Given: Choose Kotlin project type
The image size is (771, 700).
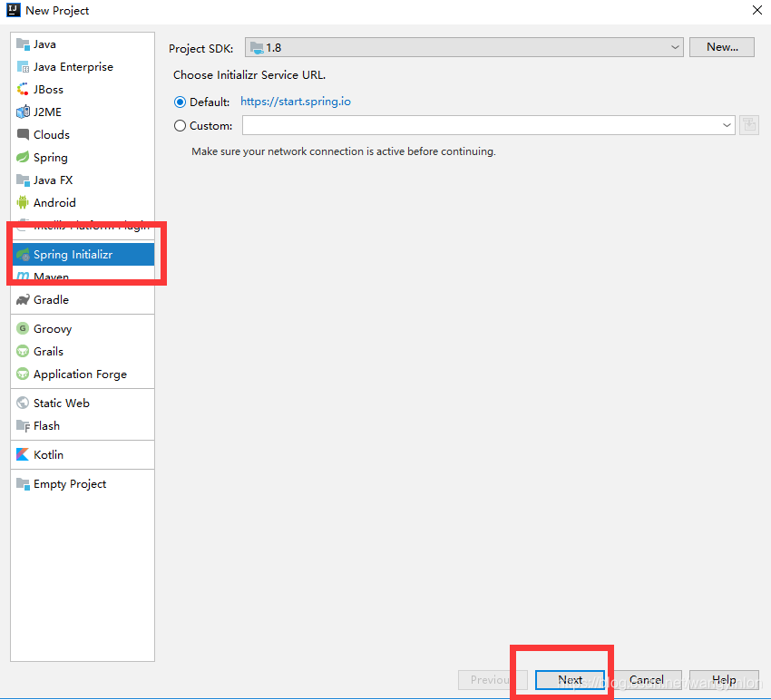Looking at the screenshot, I should click(x=83, y=454).
